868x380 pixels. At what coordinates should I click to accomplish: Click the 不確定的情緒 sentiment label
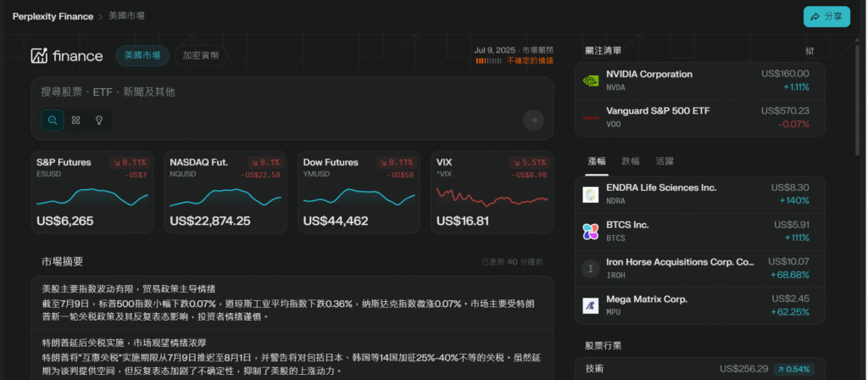tap(530, 61)
